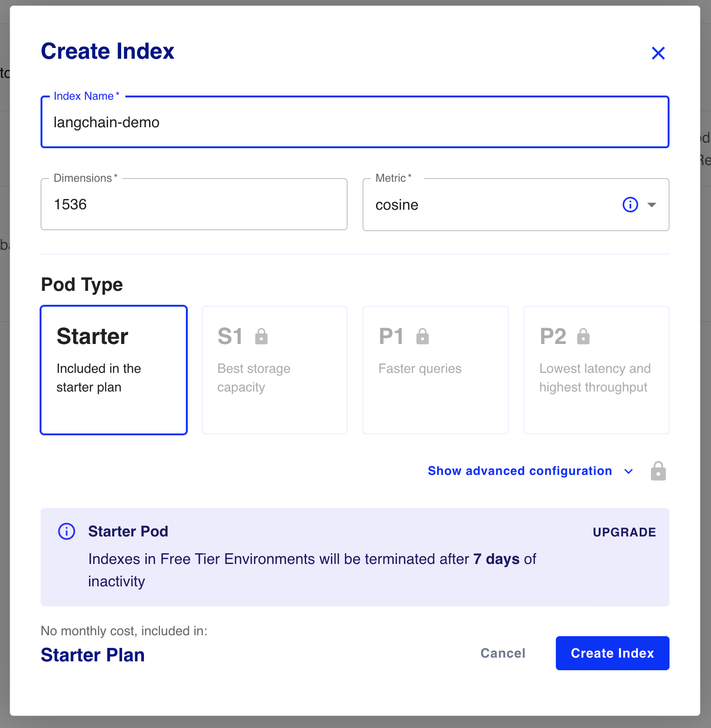Click the info icon in the Starter Pod notice
Image resolution: width=711 pixels, height=728 pixels.
[x=66, y=531]
